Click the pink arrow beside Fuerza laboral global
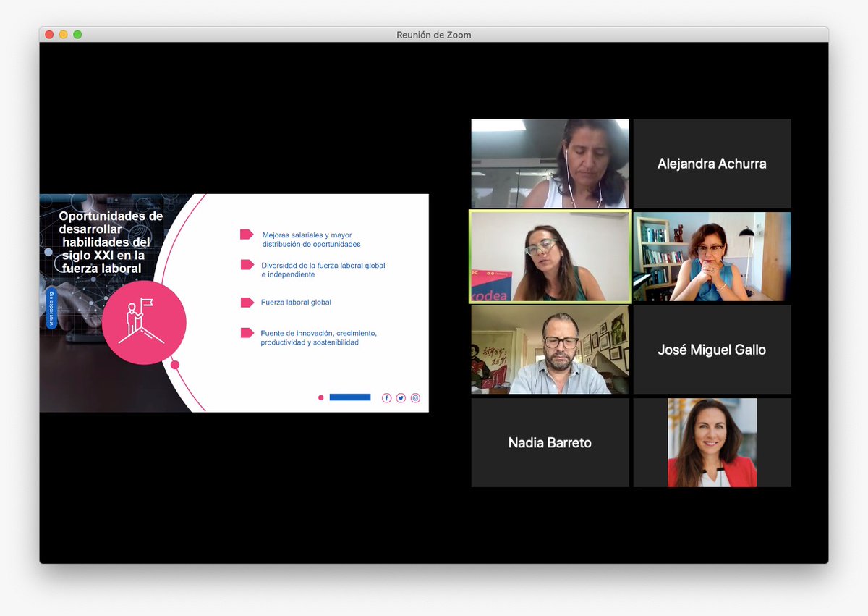This screenshot has height=616, width=868. tap(247, 303)
